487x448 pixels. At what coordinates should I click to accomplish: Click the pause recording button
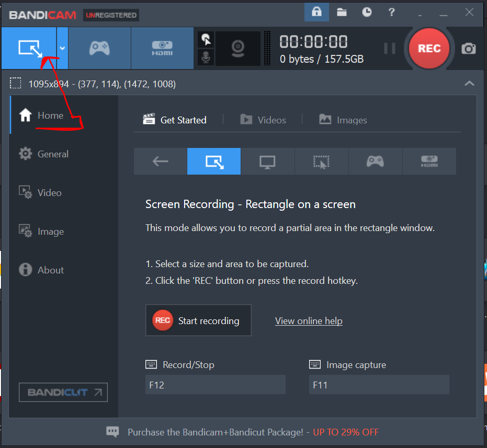tap(390, 49)
